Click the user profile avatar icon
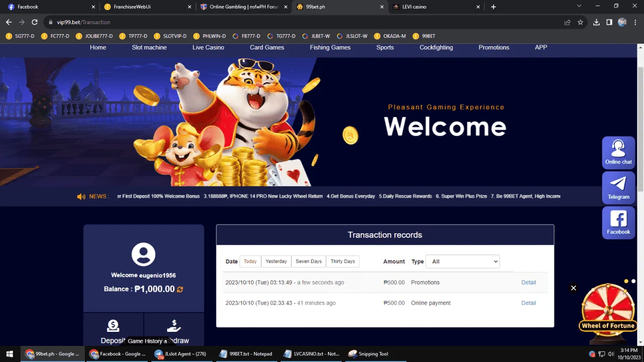This screenshot has height=362, width=644. point(143,254)
